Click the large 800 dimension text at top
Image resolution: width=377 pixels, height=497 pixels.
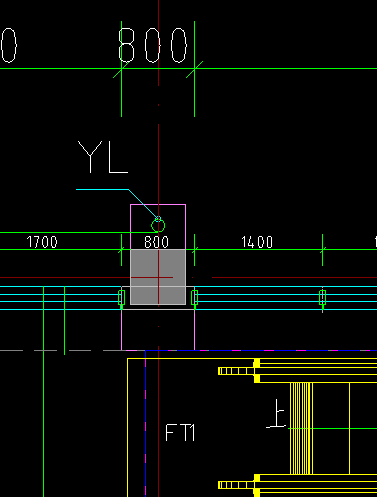coord(153,45)
